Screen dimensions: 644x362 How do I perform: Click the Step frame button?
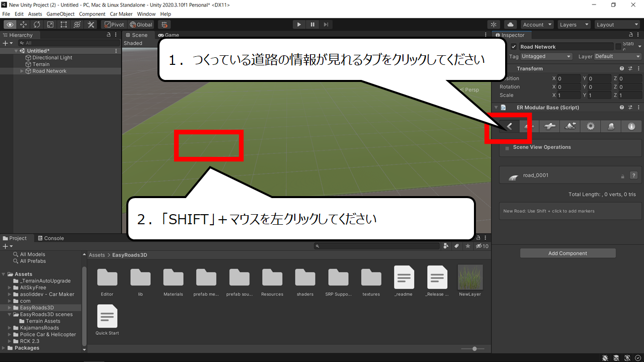[x=326, y=25]
